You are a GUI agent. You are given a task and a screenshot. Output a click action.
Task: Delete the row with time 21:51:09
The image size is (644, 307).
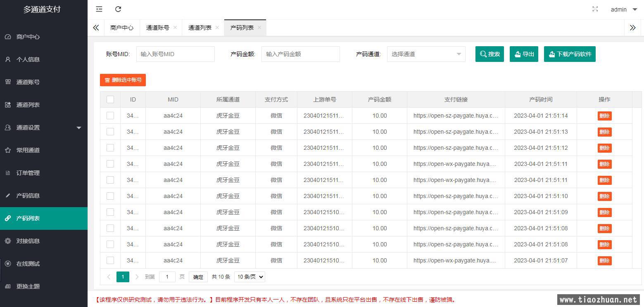coord(604,213)
